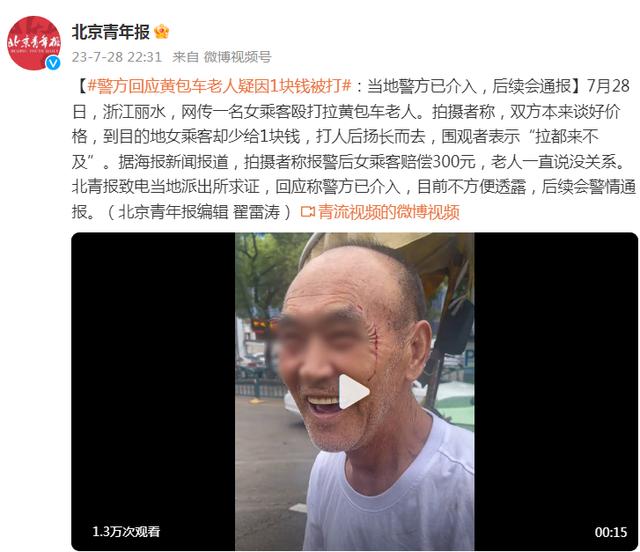
Task: Play the video with the white triangle
Action: pyautogui.click(x=353, y=392)
